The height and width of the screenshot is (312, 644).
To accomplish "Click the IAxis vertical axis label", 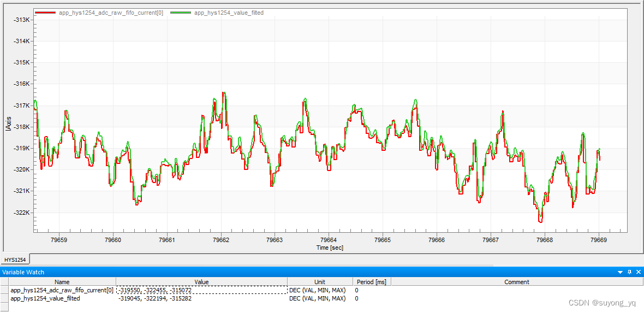I will (x=8, y=123).
